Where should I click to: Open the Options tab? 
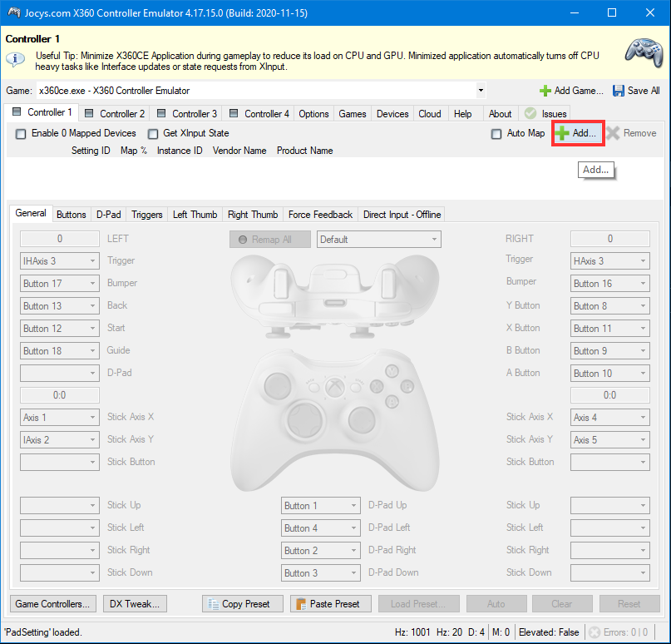tap(313, 113)
